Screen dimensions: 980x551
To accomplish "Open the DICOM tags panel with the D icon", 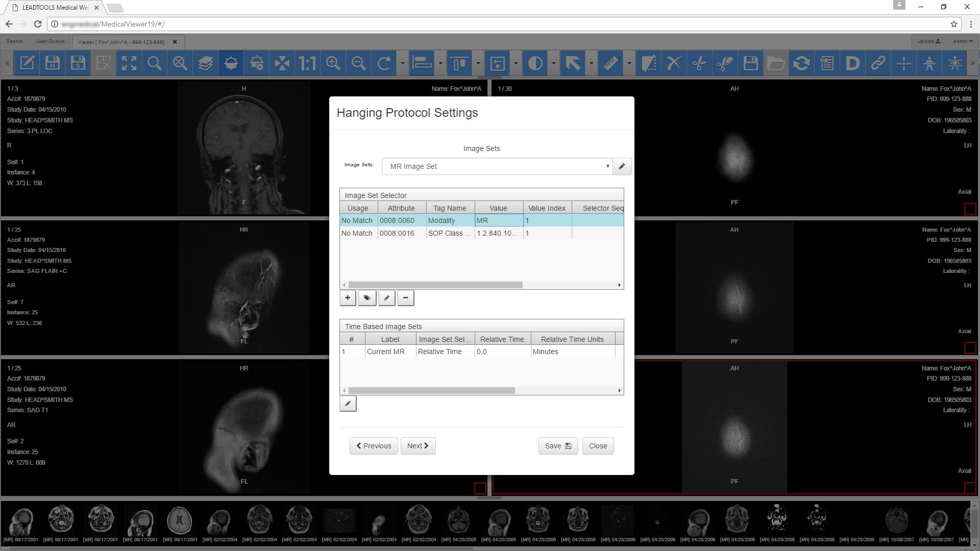I will pyautogui.click(x=852, y=63).
